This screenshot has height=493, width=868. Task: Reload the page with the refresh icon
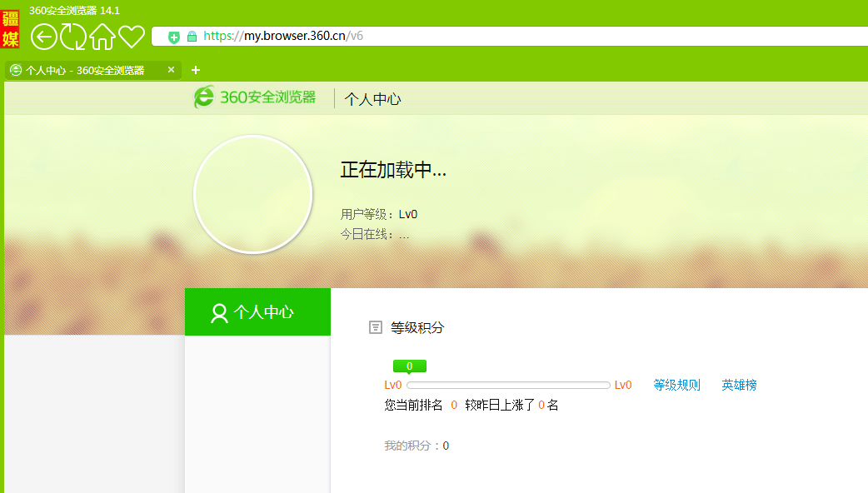coord(73,37)
